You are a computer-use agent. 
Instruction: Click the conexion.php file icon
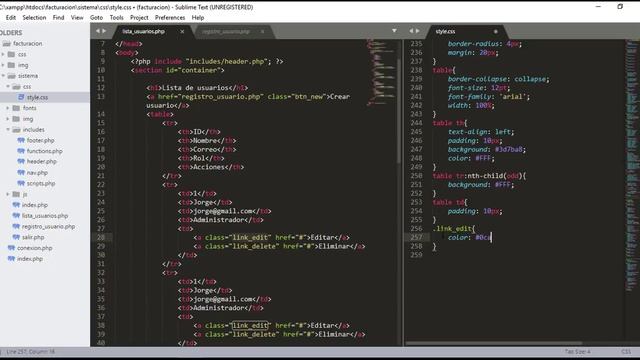11,248
